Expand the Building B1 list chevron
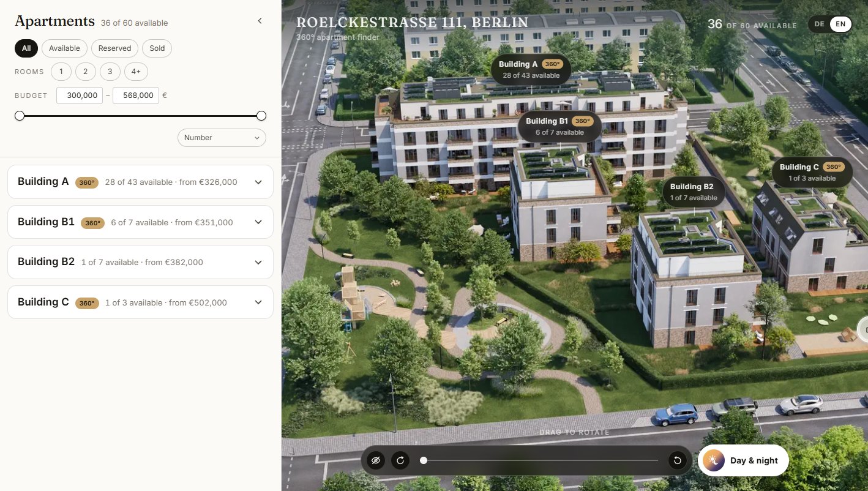This screenshot has width=868, height=491. pos(258,222)
